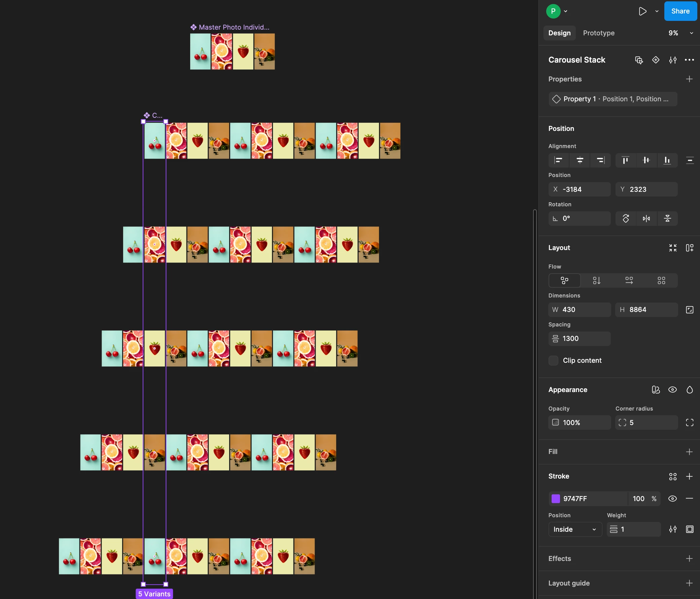The width and height of the screenshot is (700, 599).
Task: Select grid flow layout icon
Action: click(x=661, y=280)
